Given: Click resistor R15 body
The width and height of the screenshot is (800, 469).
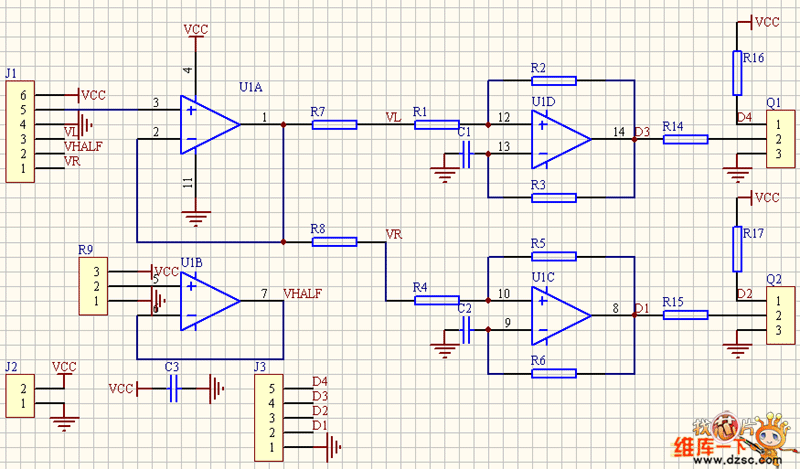Looking at the screenshot, I should point(685,315).
